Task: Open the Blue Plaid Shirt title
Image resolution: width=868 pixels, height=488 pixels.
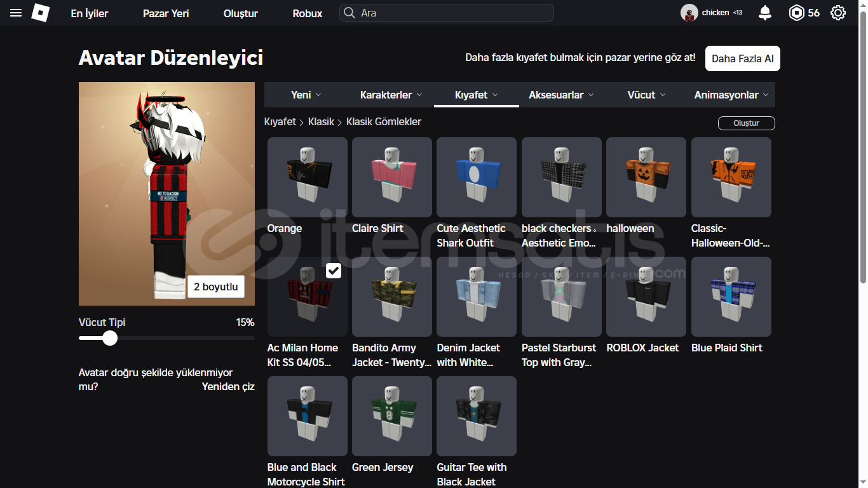Action: click(x=727, y=348)
